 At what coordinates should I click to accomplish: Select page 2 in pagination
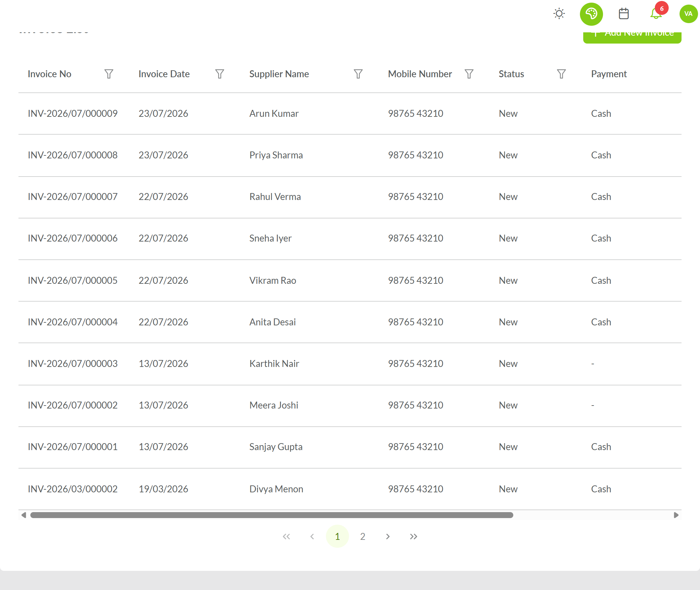tap(363, 537)
